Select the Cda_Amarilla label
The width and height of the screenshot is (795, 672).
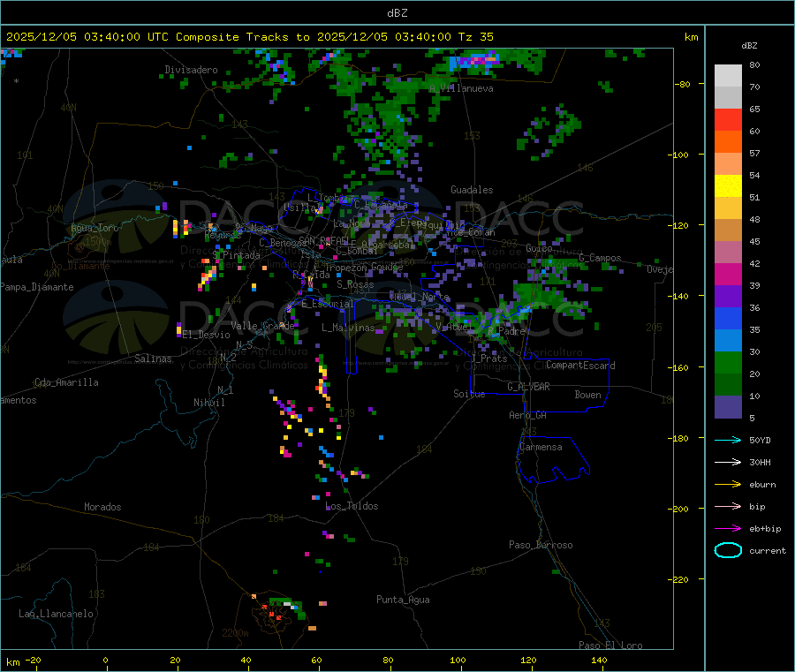66,382
